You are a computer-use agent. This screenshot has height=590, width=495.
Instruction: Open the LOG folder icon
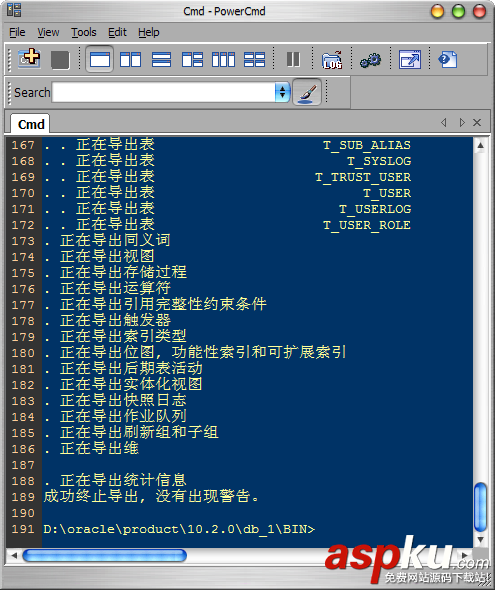pos(332,60)
